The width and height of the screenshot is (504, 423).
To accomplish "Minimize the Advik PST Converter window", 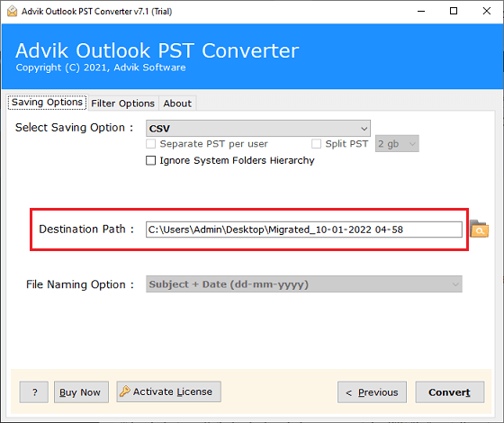I will pos(421,11).
